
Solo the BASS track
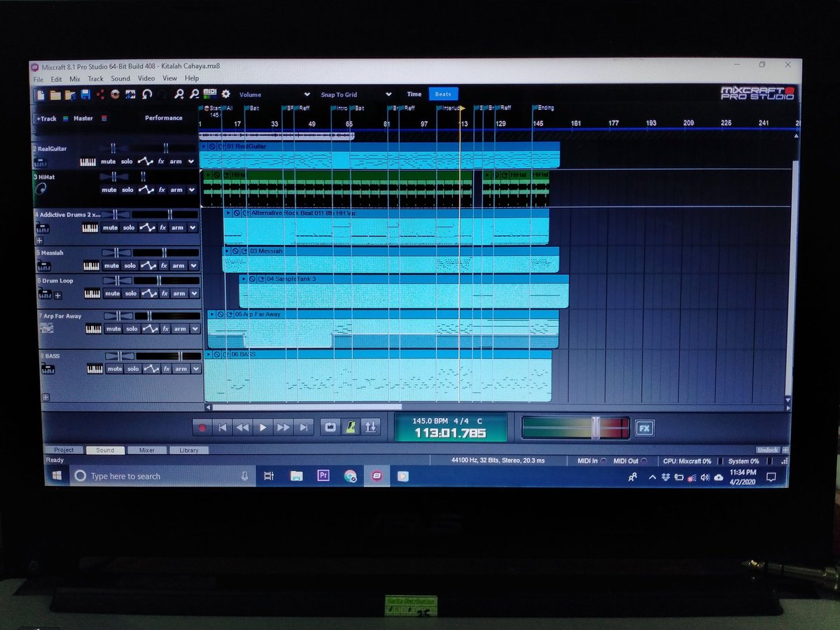coord(134,369)
